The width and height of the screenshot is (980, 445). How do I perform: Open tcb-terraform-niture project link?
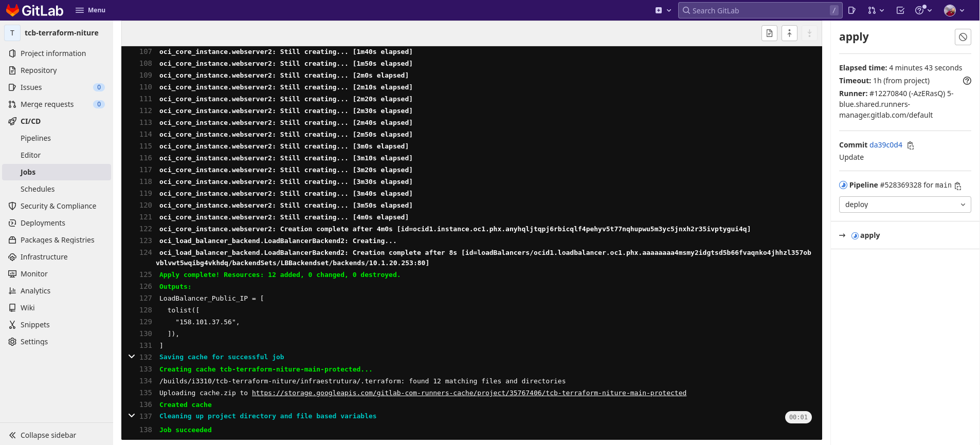pos(62,33)
